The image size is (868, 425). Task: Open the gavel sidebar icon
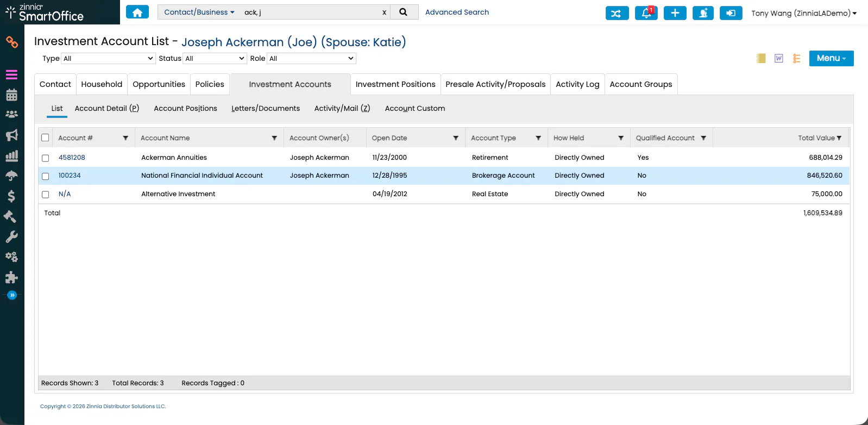(10, 216)
